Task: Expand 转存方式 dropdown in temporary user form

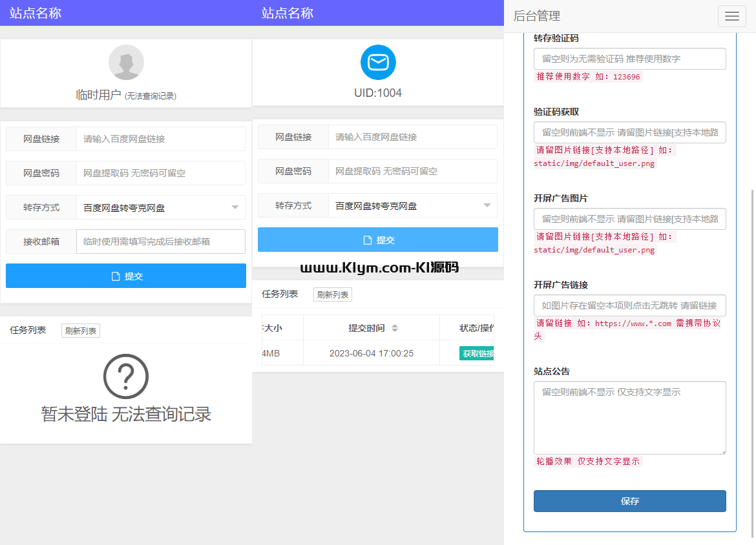Action: (160, 208)
